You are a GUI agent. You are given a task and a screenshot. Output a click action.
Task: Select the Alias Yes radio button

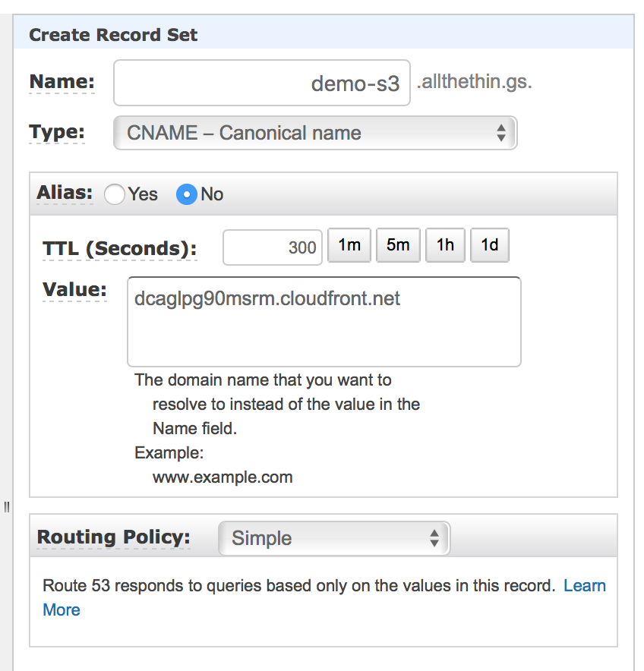(x=115, y=194)
